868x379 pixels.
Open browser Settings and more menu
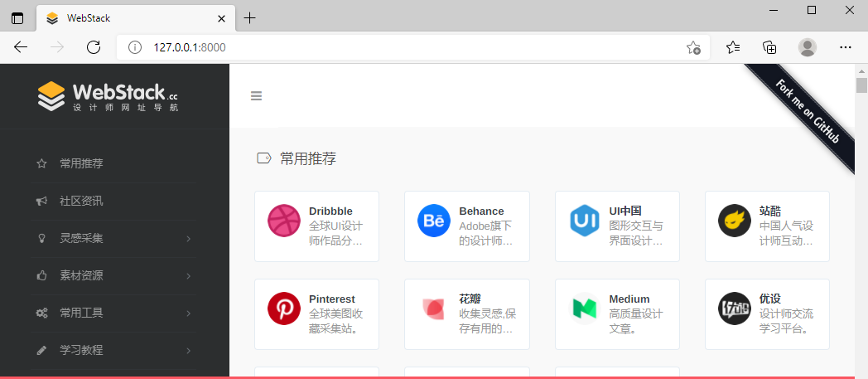tap(846, 47)
